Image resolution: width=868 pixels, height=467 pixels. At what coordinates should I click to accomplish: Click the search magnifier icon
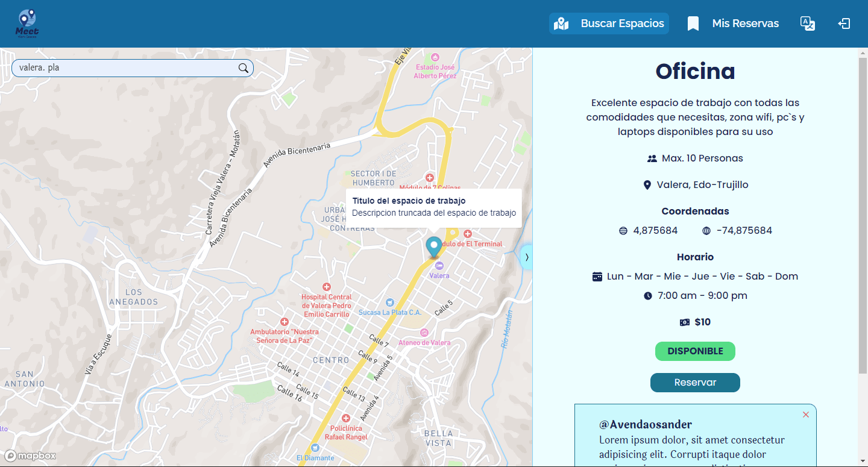tap(243, 68)
